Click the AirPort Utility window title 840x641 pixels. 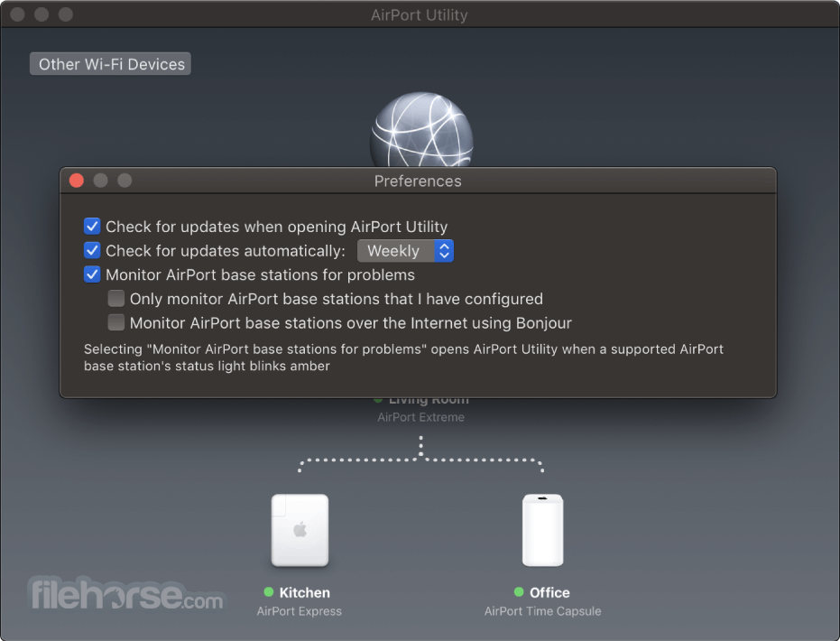[420, 15]
